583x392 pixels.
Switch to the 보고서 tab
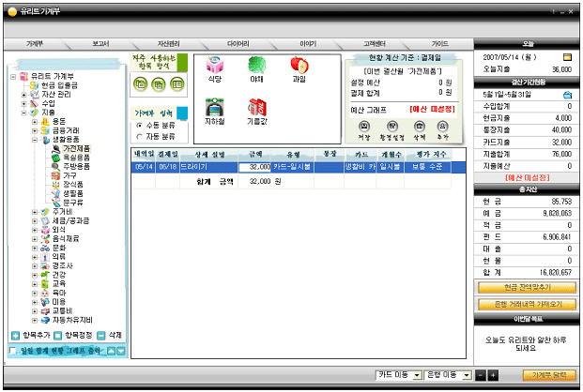(x=100, y=44)
